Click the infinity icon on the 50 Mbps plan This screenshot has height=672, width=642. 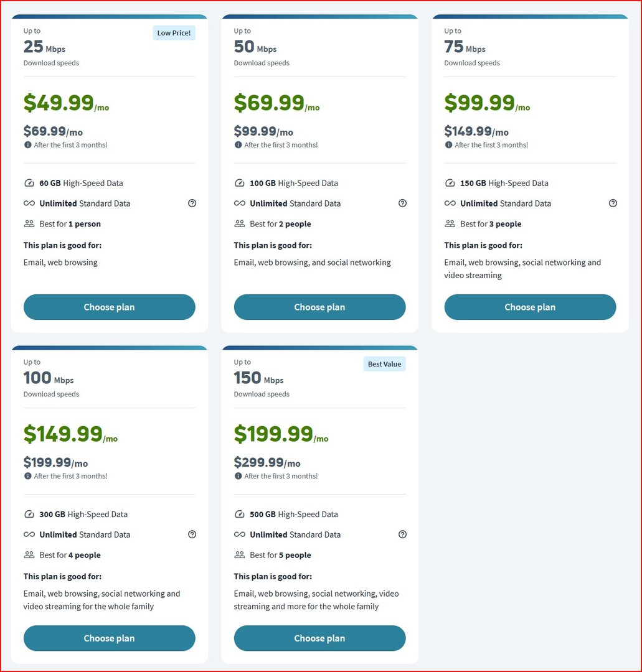point(240,203)
